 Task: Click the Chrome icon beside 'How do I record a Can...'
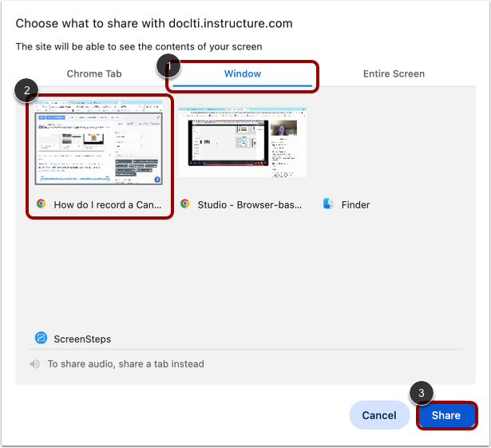[41, 204]
